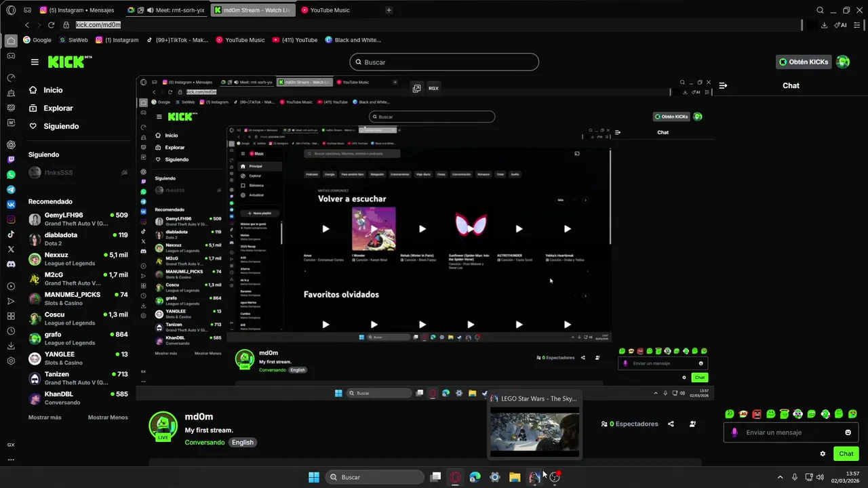
Task: Collapse recommended list with Mostrar Menos
Action: click(108, 418)
